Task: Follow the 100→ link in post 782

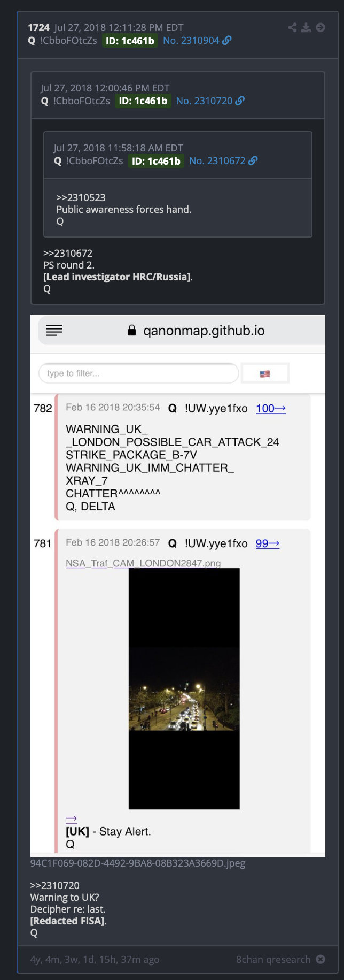Action: [x=271, y=409]
